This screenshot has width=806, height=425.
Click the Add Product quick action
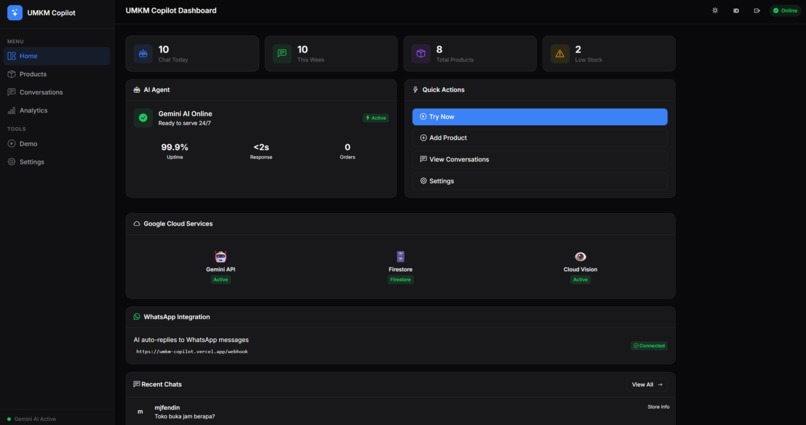(x=540, y=138)
